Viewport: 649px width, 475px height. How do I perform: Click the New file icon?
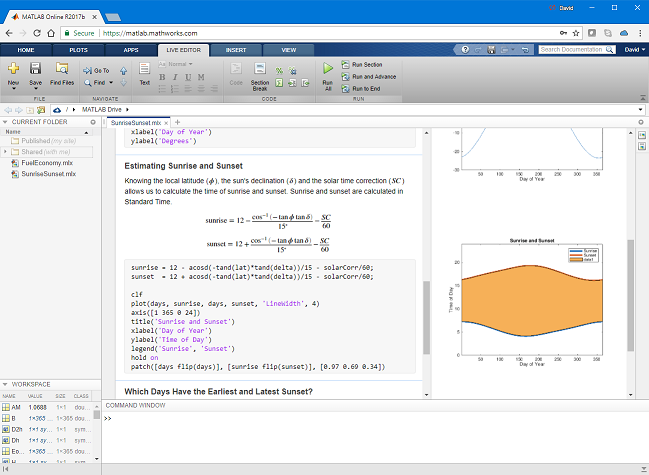pyautogui.click(x=13, y=70)
